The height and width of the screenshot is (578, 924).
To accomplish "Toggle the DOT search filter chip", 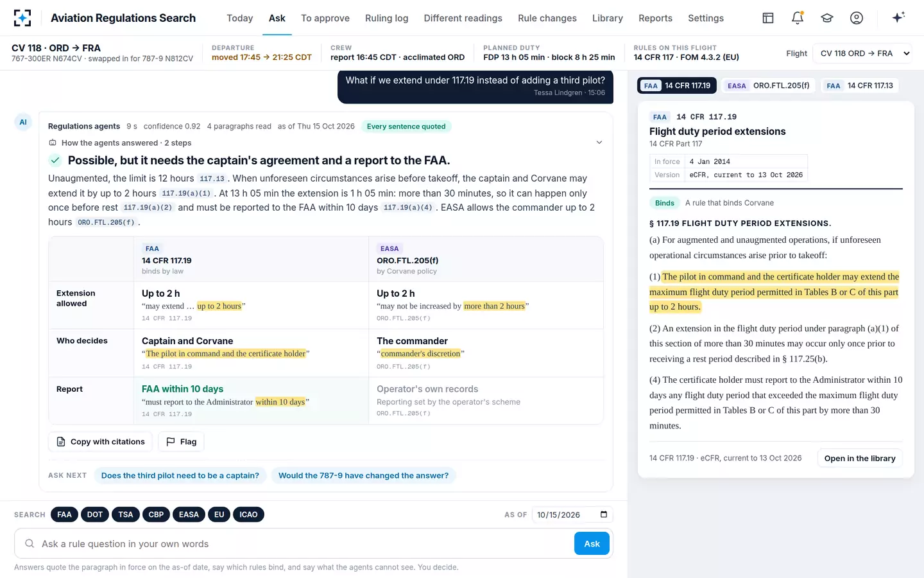I will (x=95, y=514).
